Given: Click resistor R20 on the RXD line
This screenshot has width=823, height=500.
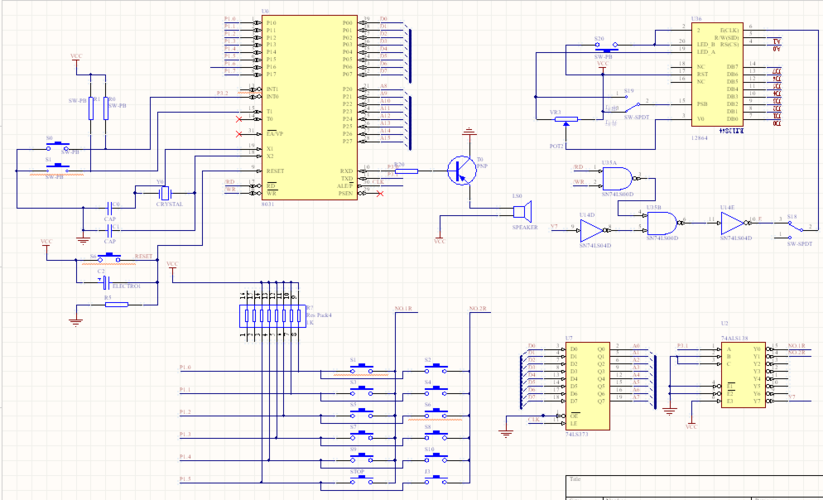Looking at the screenshot, I should point(406,171).
